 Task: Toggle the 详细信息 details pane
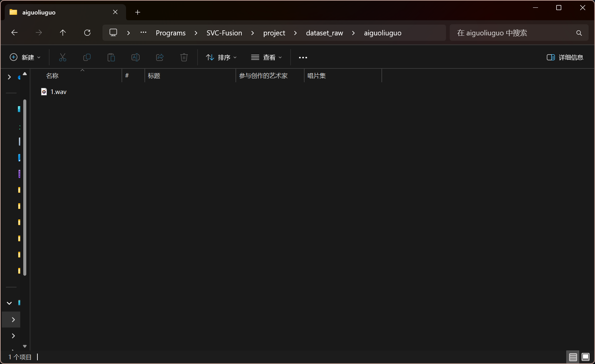565,57
